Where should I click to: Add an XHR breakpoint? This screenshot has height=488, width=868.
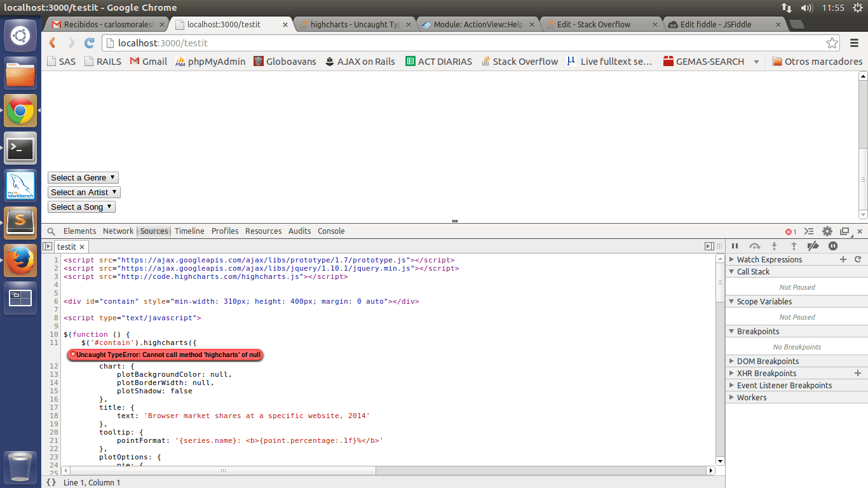click(x=858, y=373)
